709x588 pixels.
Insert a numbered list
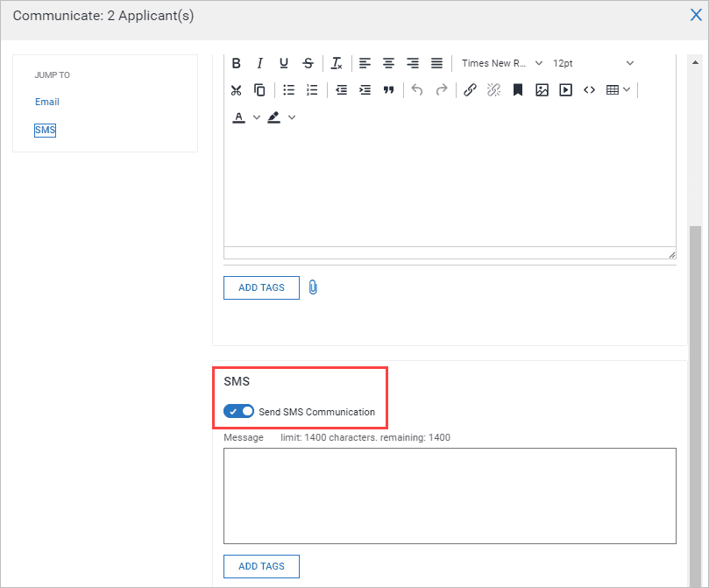[312, 90]
